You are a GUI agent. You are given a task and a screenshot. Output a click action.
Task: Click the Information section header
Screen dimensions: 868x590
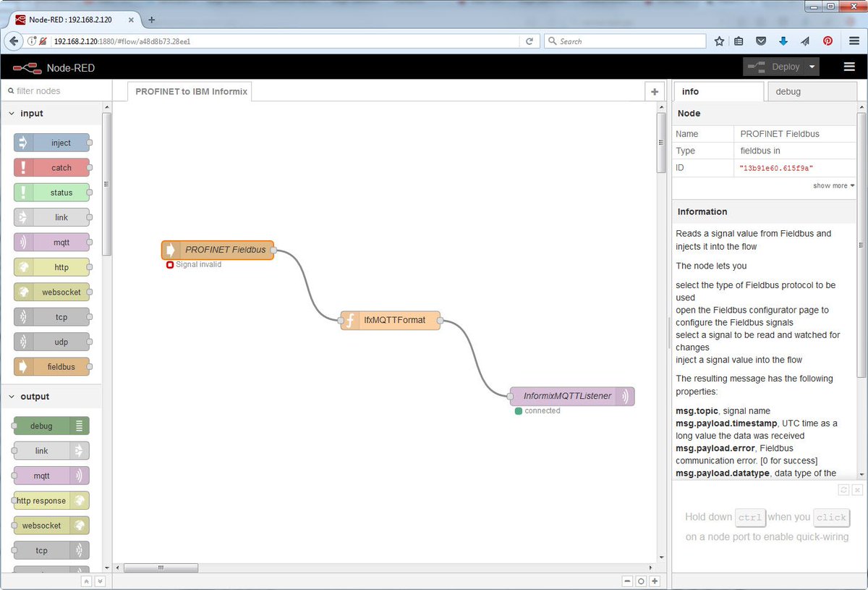(x=765, y=211)
